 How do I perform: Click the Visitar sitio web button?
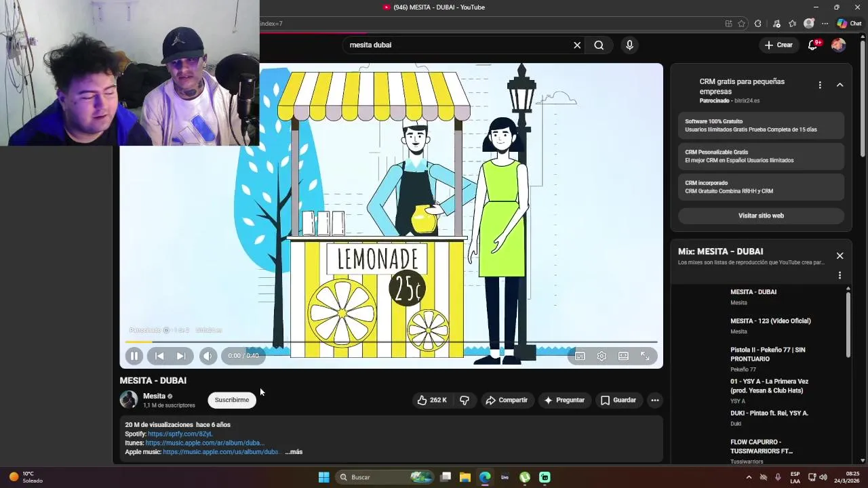(761, 216)
